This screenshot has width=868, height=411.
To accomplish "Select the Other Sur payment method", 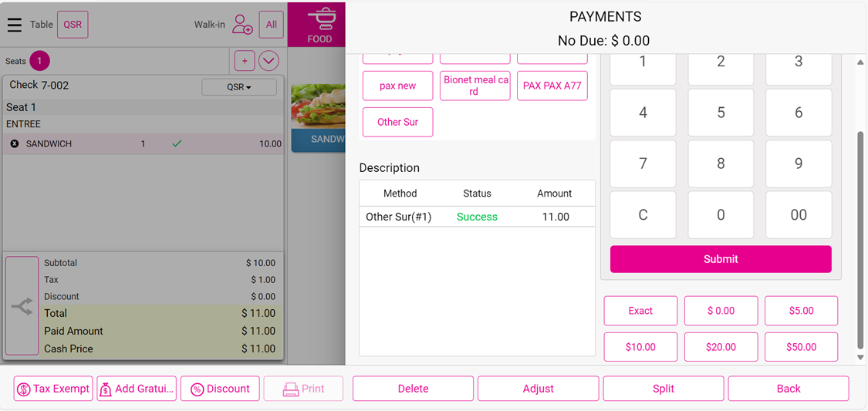I will 397,122.
